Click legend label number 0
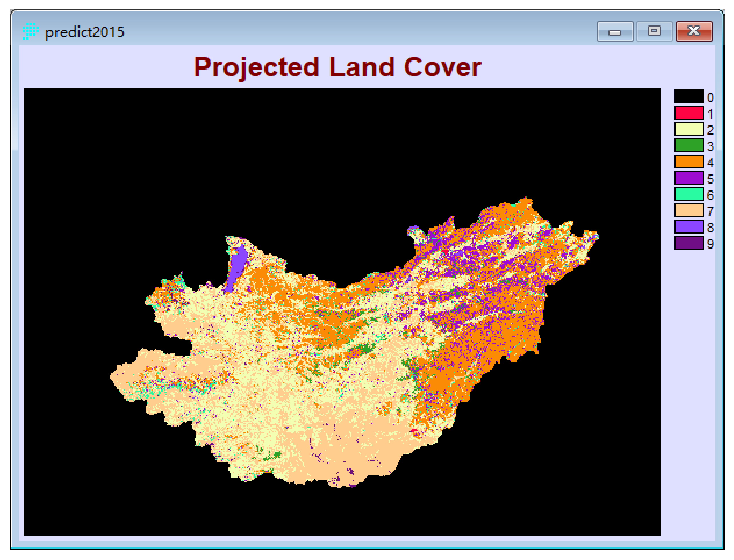 710,98
